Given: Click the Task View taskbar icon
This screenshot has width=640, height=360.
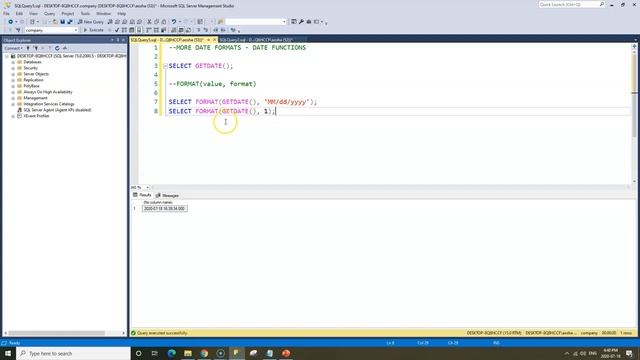Looking at the screenshot, I should (x=155, y=353).
